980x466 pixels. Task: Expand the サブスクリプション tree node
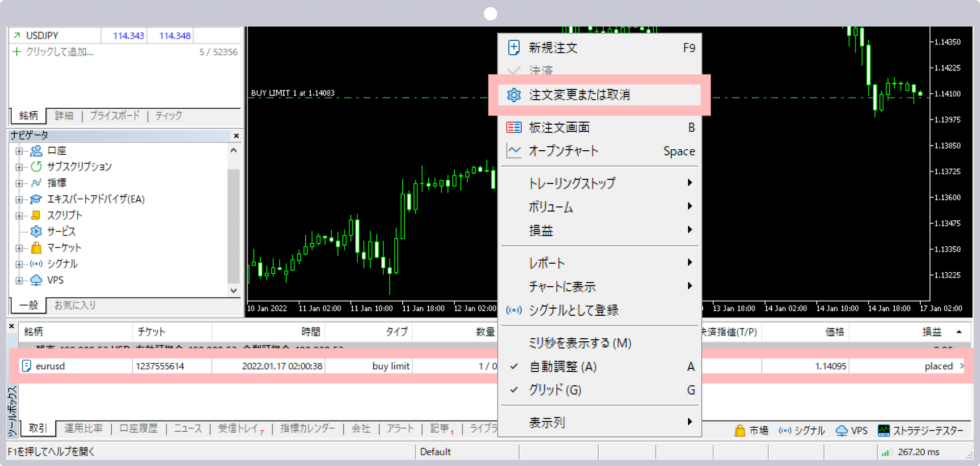19,167
